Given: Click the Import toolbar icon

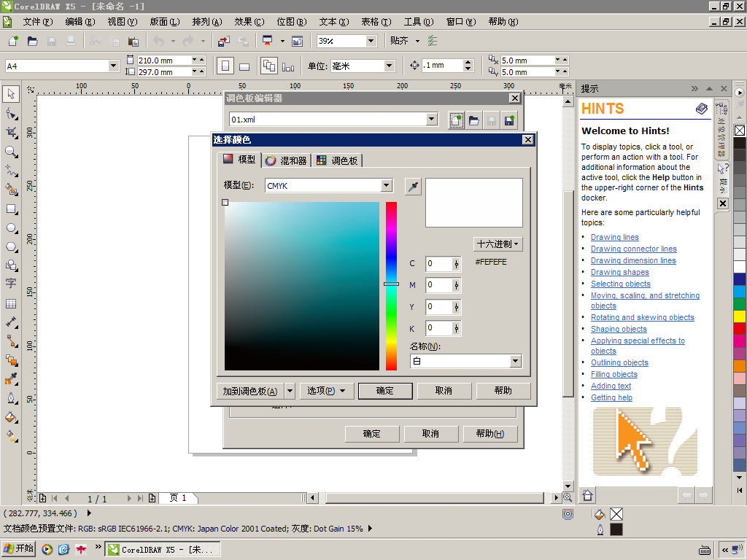Looking at the screenshot, I should (x=223, y=42).
